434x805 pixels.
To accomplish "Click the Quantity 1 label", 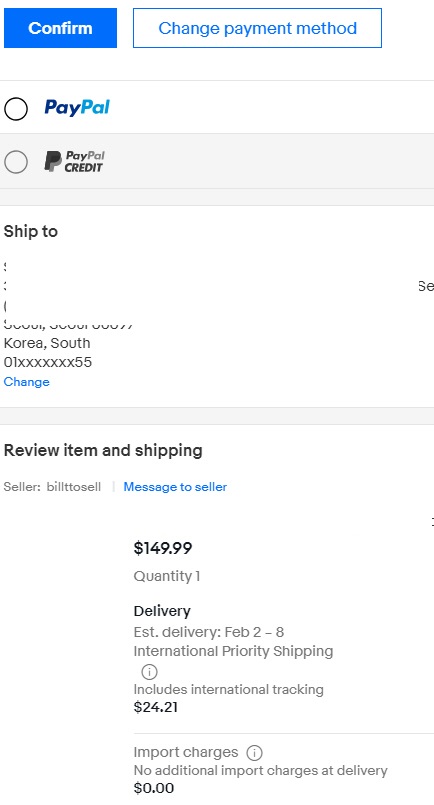I will click(167, 576).
